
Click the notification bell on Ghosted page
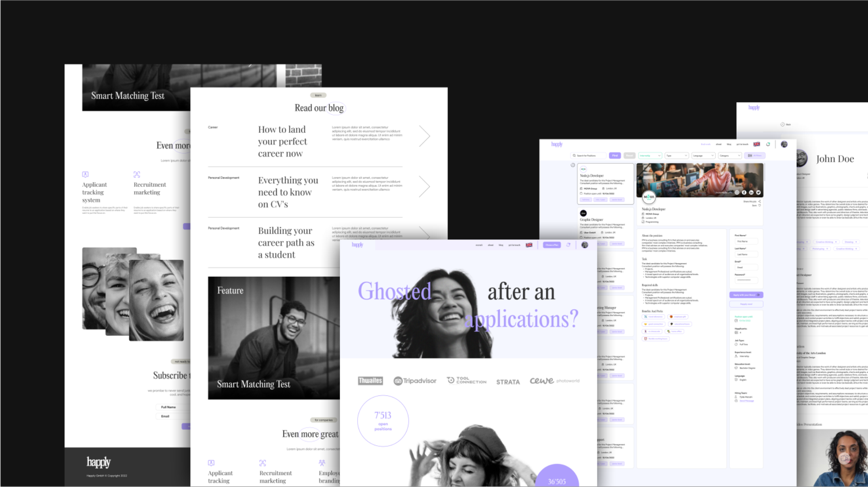(x=568, y=245)
